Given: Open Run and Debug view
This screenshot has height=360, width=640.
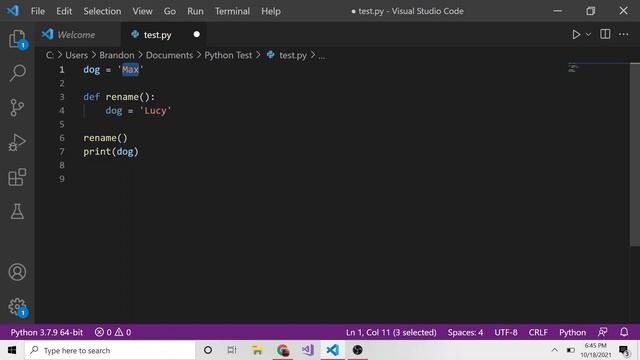Looking at the screenshot, I should click(x=17, y=142).
